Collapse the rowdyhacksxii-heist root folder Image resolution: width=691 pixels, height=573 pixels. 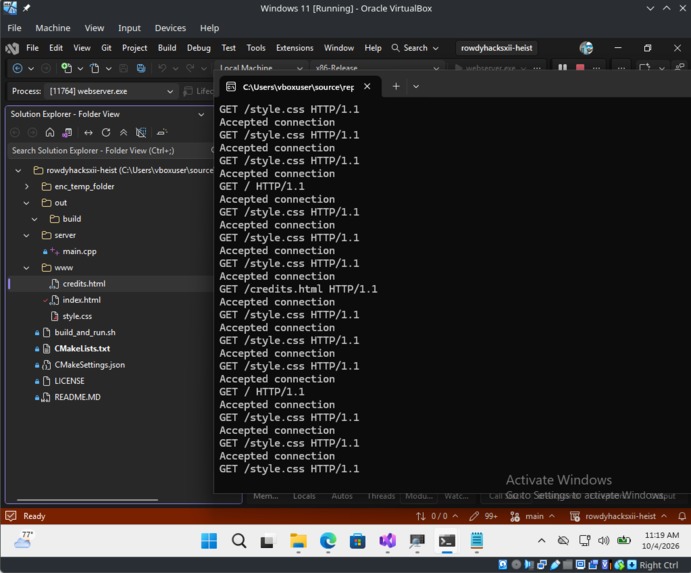click(x=18, y=171)
